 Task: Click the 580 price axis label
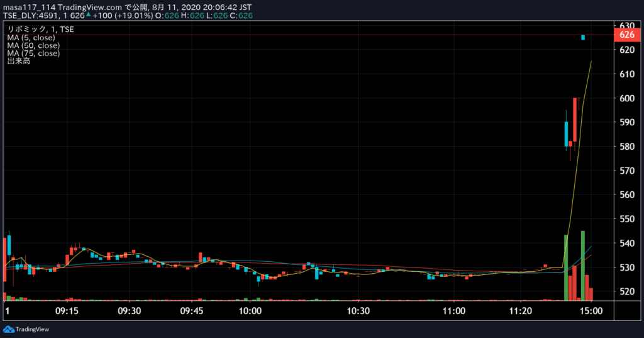click(627, 147)
